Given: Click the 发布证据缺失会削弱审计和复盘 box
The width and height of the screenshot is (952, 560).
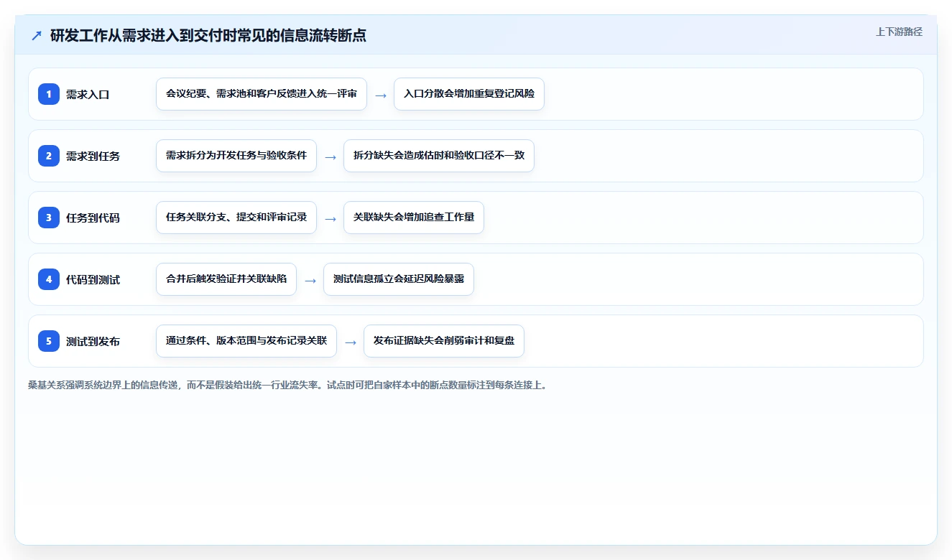Looking at the screenshot, I should tap(444, 341).
